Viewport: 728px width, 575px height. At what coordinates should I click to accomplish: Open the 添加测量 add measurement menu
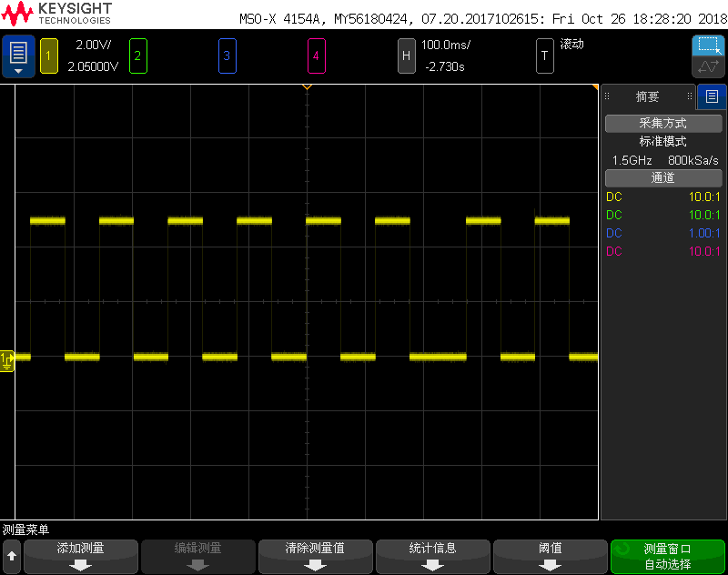(x=81, y=557)
